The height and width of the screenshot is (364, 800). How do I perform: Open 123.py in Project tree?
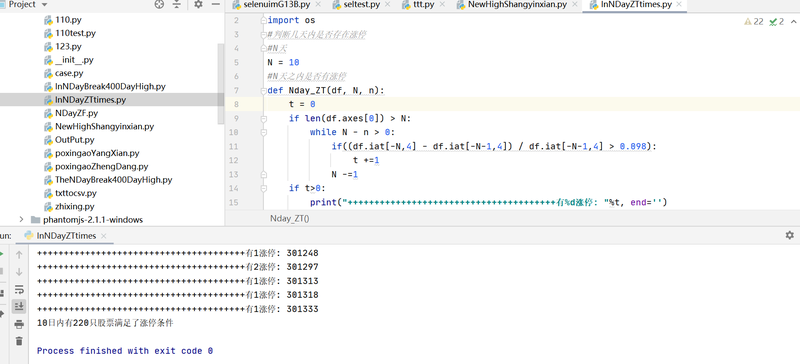coord(68,46)
